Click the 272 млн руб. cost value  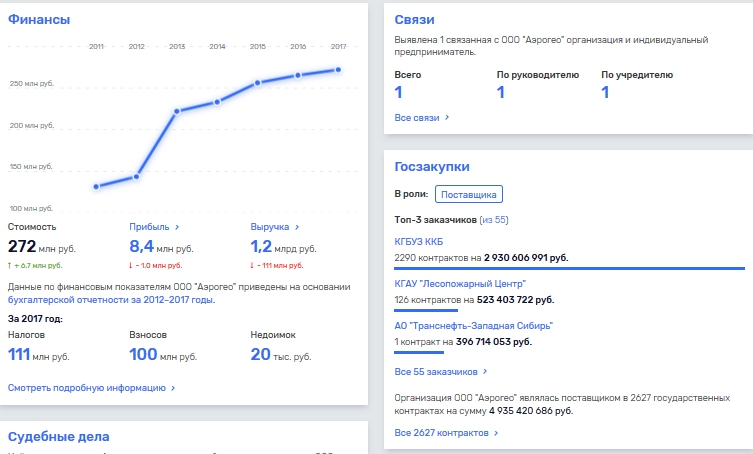click(x=42, y=246)
